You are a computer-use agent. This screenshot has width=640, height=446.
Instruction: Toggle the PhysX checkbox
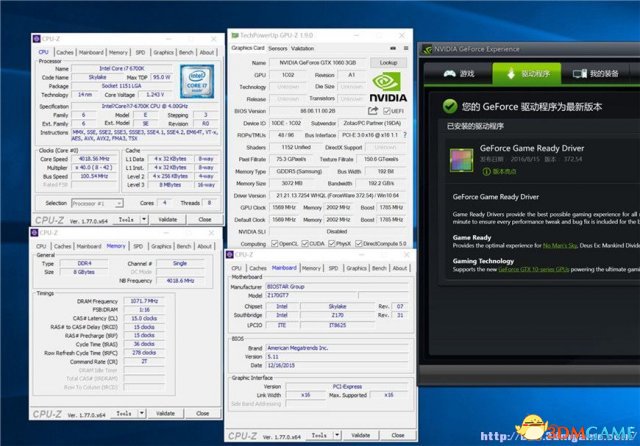point(331,244)
